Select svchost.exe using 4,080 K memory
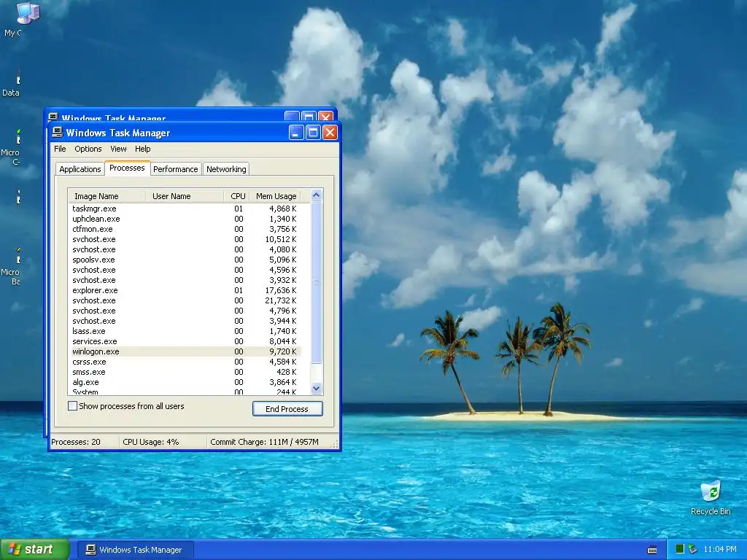Viewport: 747px width, 560px height. click(185, 249)
